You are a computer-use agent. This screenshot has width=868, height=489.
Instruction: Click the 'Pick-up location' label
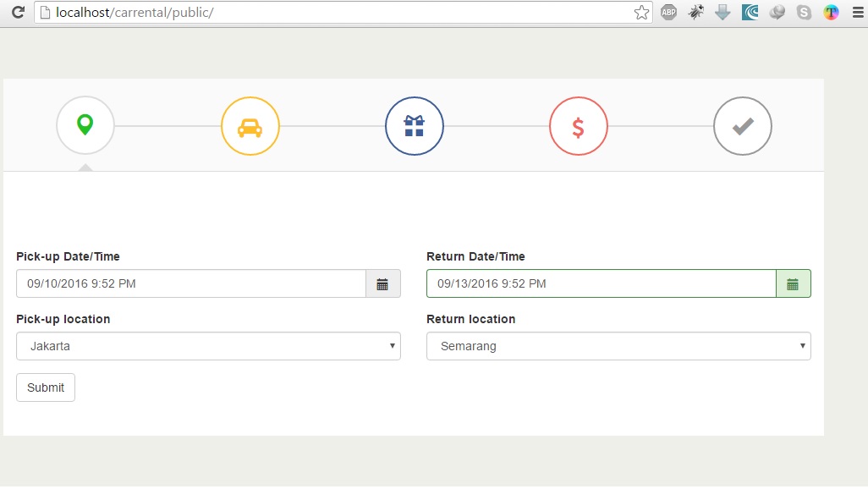tap(63, 319)
